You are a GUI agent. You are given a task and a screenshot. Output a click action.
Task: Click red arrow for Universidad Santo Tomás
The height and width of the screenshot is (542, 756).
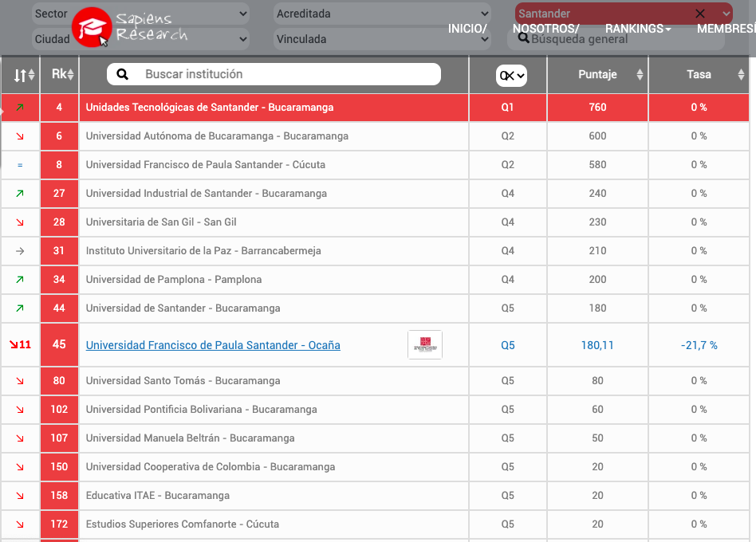[x=20, y=381]
